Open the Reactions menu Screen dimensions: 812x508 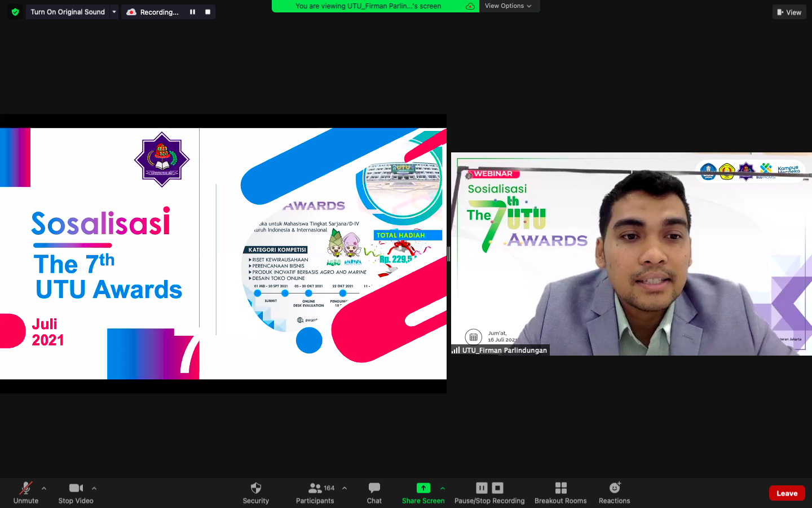614,492
